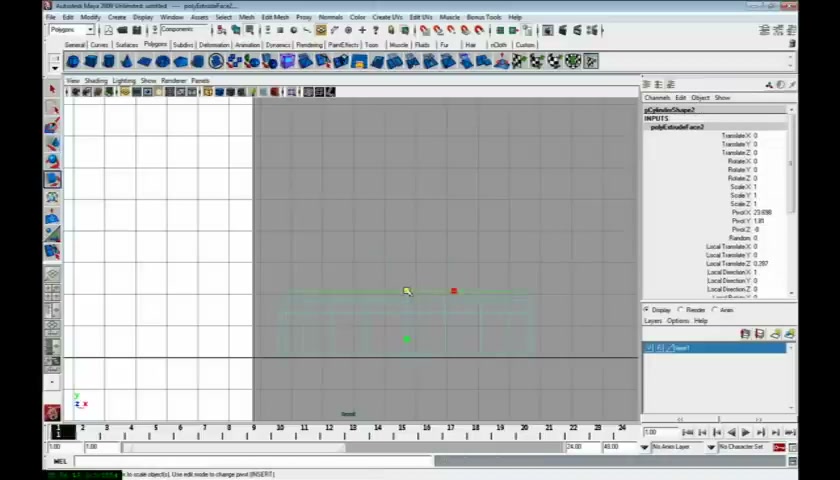Open the No Character Set dropdown arrow
This screenshot has width=840, height=480.
[711, 447]
